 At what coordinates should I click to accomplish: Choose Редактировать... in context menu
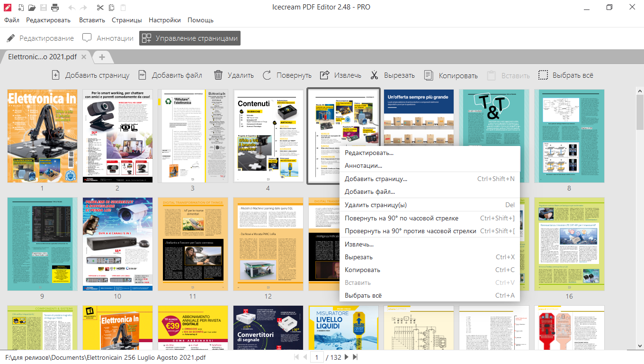click(x=429, y=153)
